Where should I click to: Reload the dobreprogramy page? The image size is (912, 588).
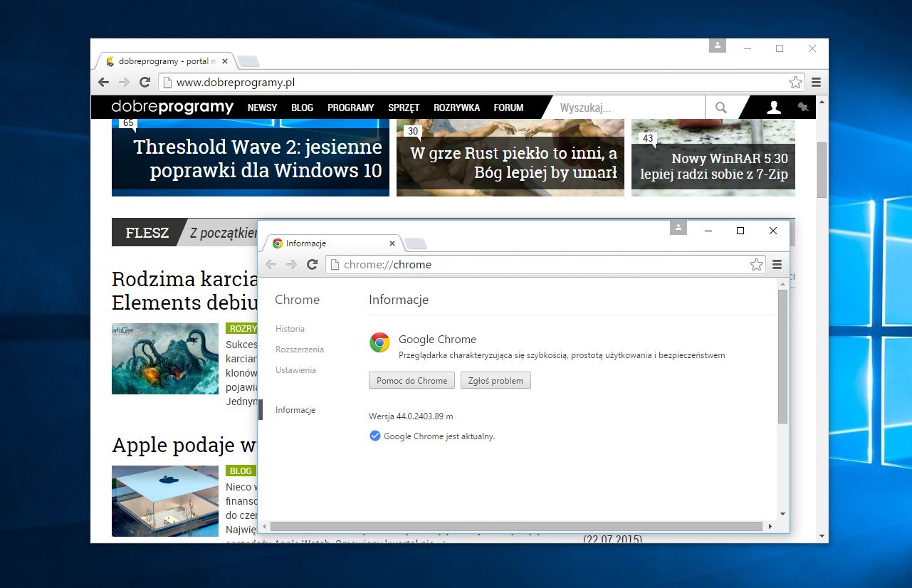click(x=145, y=83)
